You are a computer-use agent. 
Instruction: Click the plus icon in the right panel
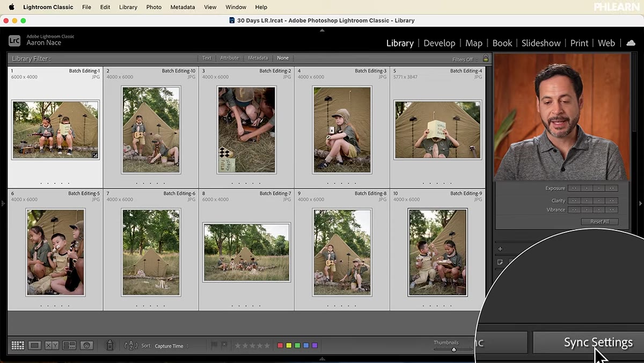click(500, 249)
